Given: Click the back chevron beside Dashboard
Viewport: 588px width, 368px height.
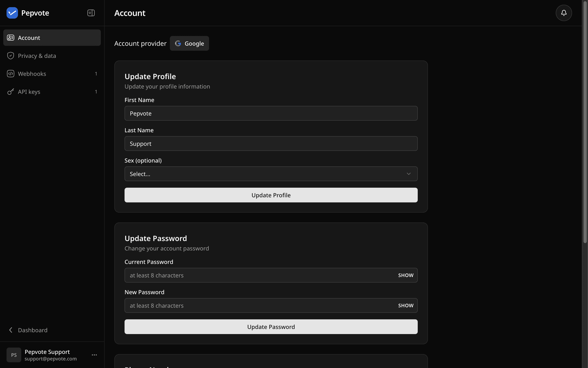Looking at the screenshot, I should 10,330.
